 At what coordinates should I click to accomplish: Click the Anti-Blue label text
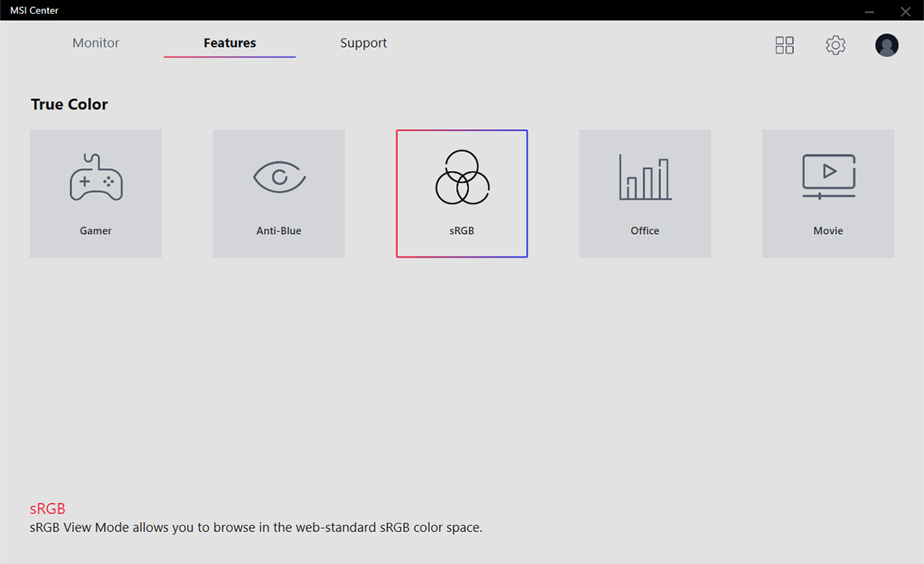279,231
